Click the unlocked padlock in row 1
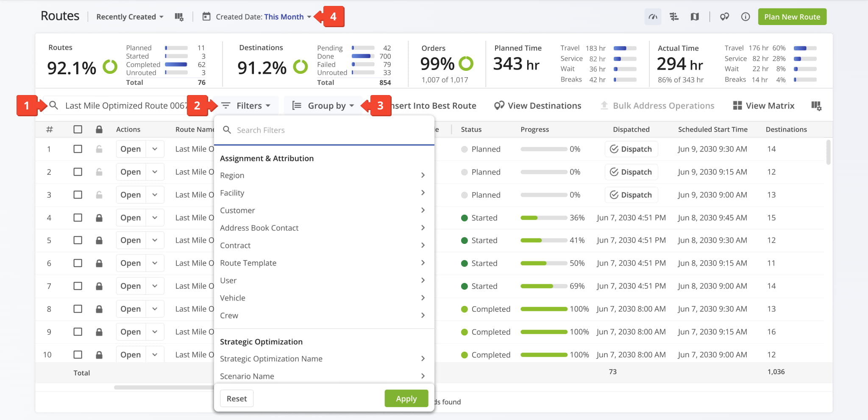Screen dimensions: 868x420 [99, 149]
